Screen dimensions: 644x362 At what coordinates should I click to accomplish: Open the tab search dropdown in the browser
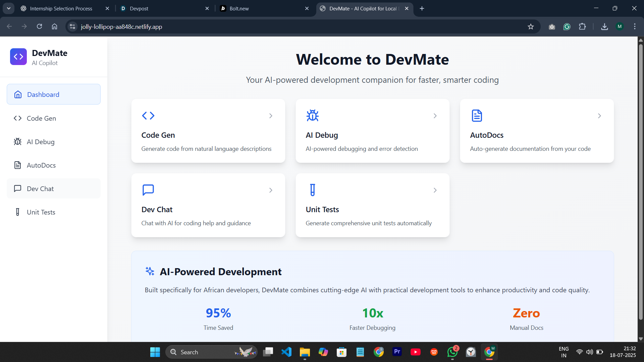tap(9, 8)
